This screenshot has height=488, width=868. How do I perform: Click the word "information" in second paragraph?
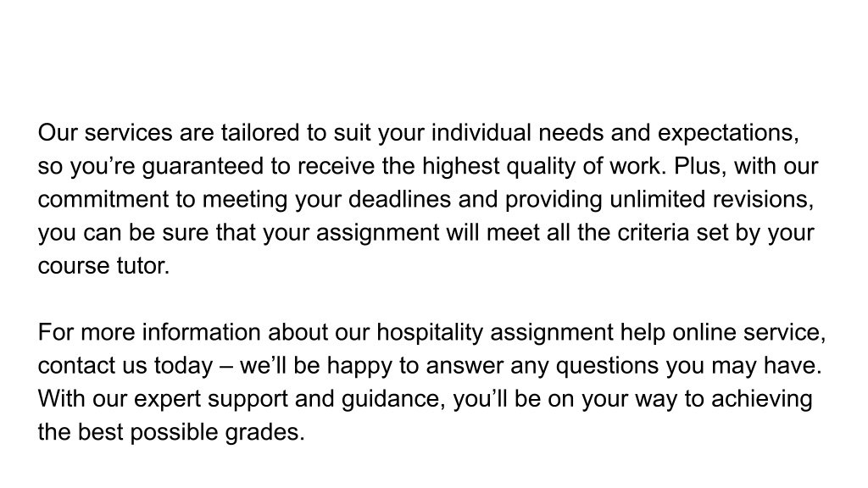pos(202,332)
